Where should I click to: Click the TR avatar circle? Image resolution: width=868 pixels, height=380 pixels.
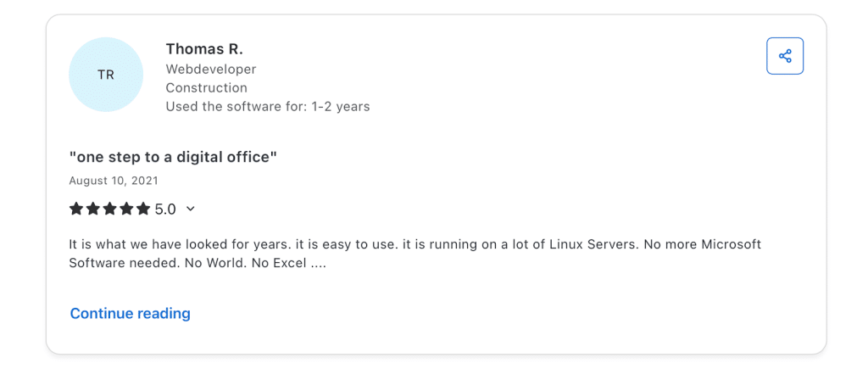[x=106, y=75]
